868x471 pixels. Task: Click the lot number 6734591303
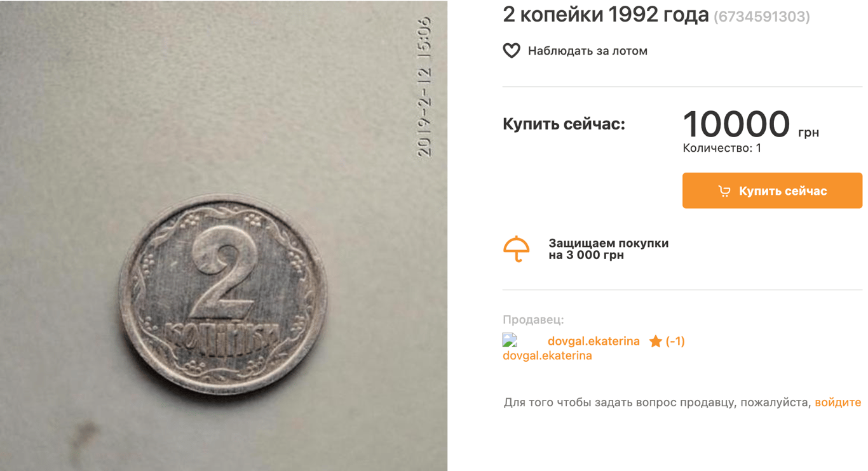point(762,17)
